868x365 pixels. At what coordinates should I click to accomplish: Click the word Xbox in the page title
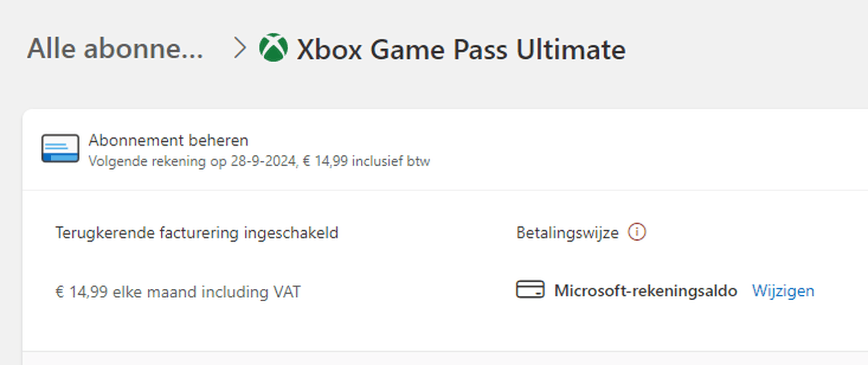[x=329, y=50]
